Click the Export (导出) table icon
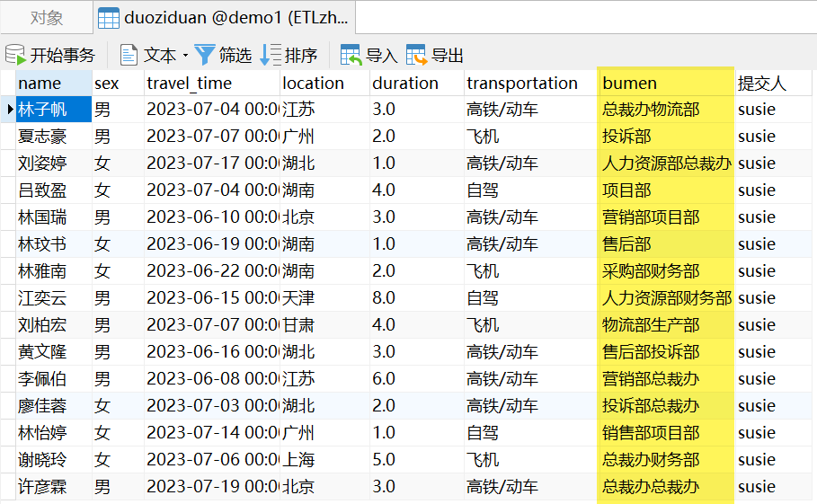 click(x=416, y=55)
